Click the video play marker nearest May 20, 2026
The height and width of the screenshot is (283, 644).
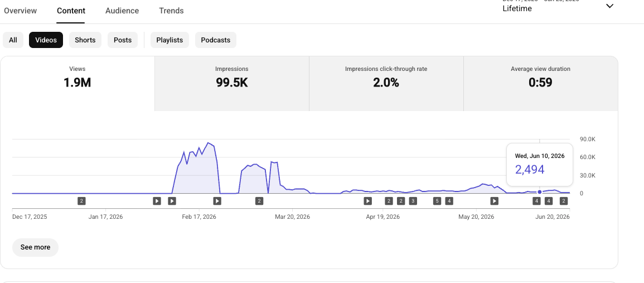pyautogui.click(x=494, y=201)
